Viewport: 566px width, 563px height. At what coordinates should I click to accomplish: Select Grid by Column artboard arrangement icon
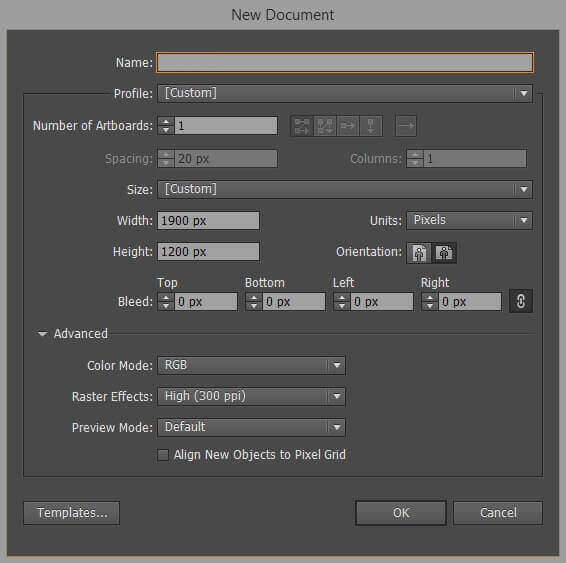click(325, 126)
